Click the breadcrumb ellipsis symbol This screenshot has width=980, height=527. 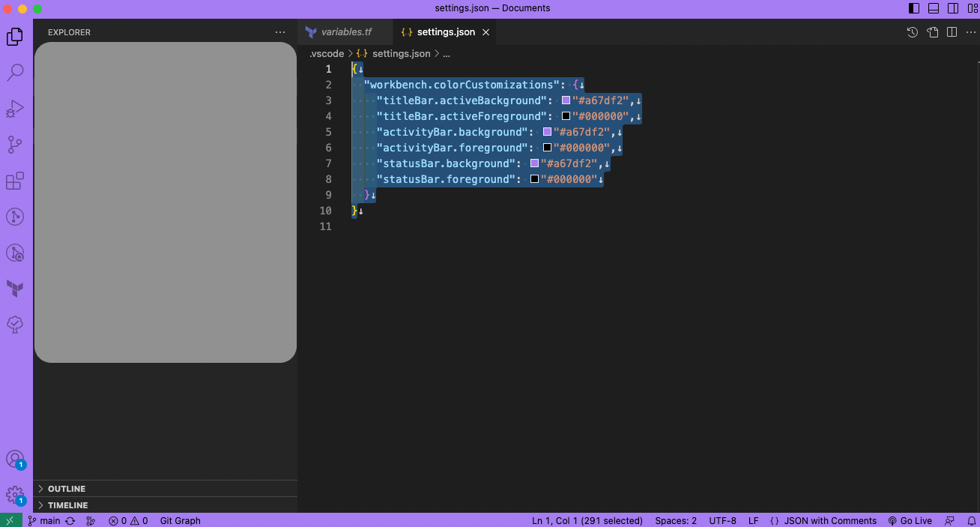coord(447,54)
